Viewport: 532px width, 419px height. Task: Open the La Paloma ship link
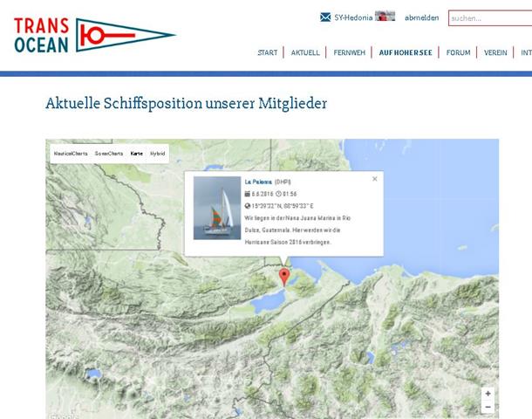tap(259, 181)
